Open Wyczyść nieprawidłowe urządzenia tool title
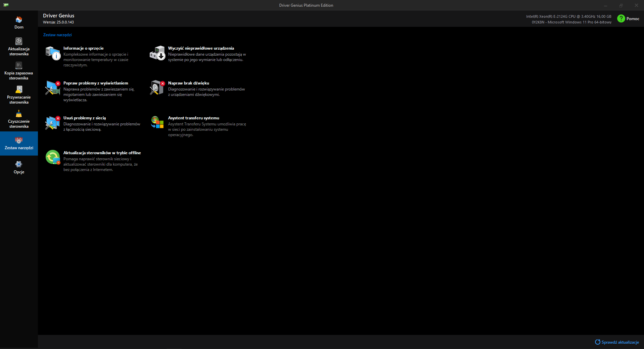 [x=201, y=48]
